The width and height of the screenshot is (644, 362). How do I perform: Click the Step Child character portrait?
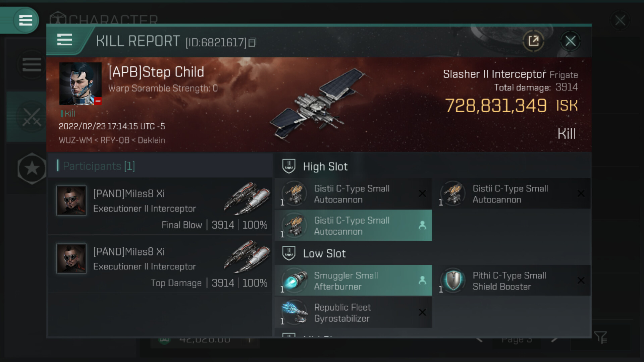pyautogui.click(x=80, y=84)
